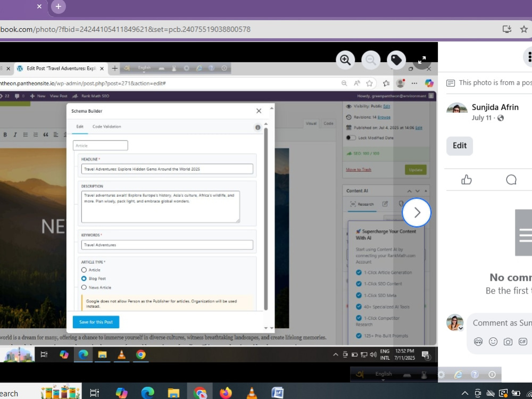This screenshot has width=532, height=399.
Task: Insert an emoji in the comment
Action: point(493,342)
